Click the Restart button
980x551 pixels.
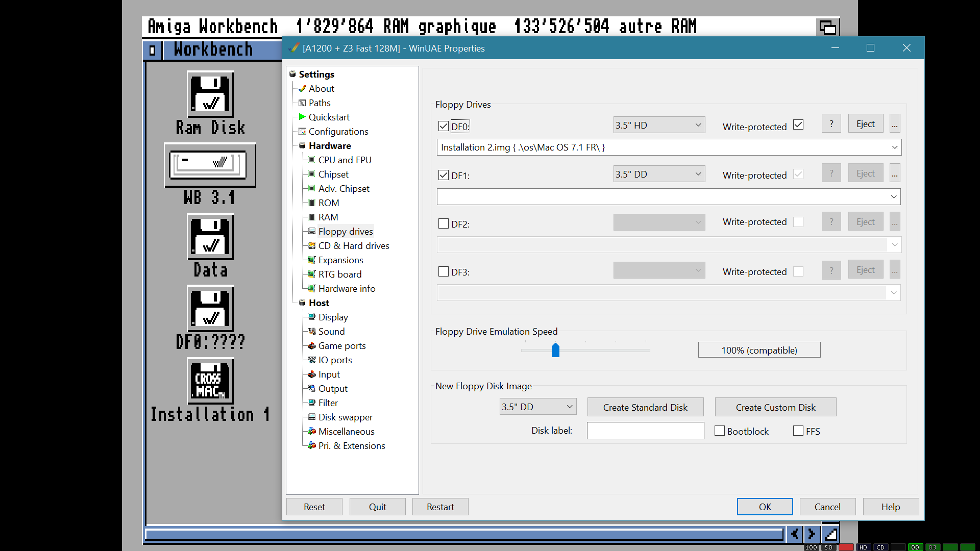pyautogui.click(x=440, y=507)
